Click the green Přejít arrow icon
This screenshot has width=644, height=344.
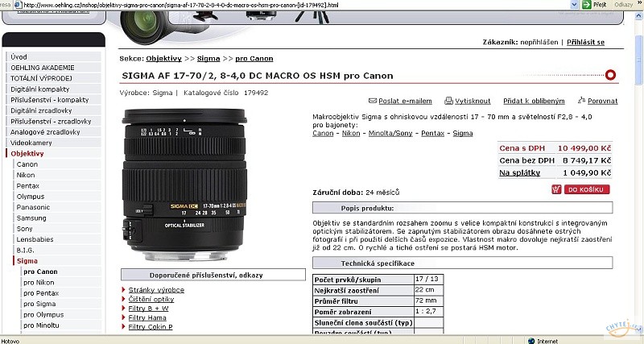tap(587, 5)
